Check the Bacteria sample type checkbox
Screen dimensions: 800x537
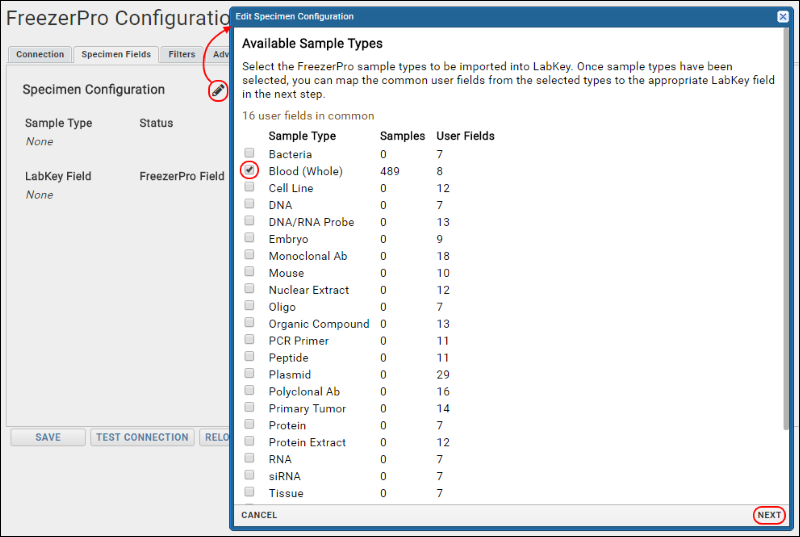point(249,153)
